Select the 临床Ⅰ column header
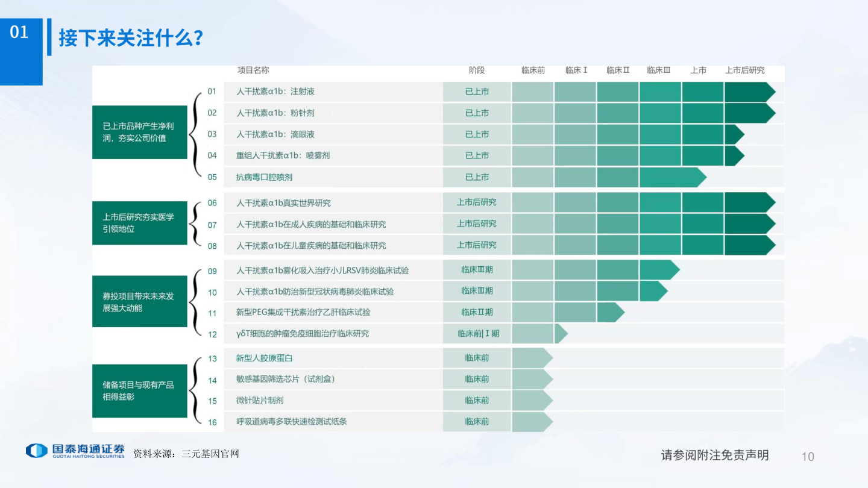Image resolution: width=868 pixels, height=488 pixels. (577, 70)
